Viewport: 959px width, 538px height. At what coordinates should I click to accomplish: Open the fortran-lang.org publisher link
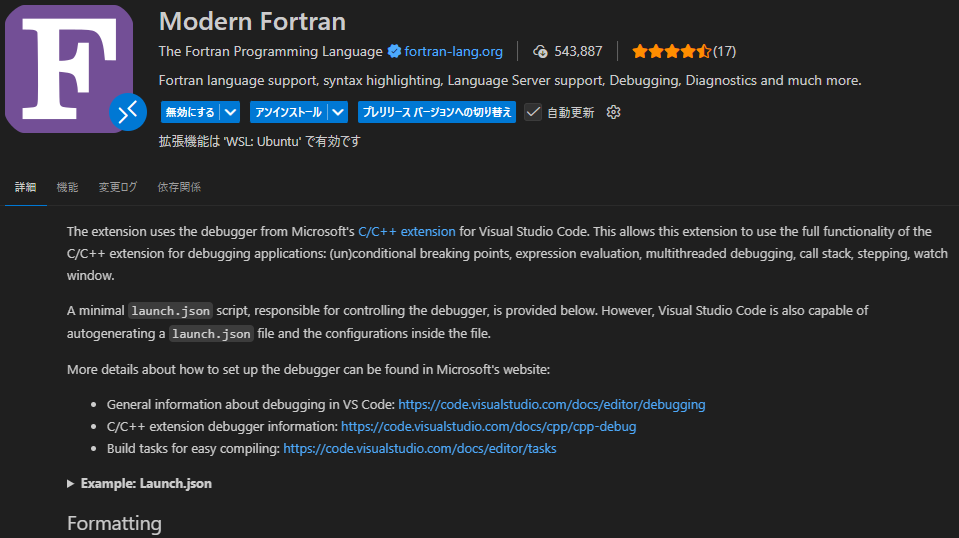tap(453, 51)
